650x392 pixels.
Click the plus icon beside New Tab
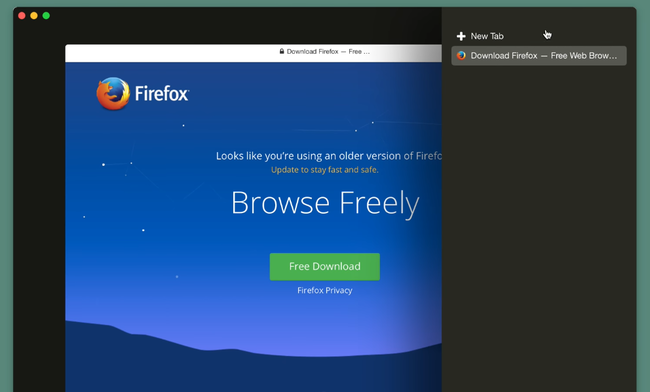[x=461, y=36]
